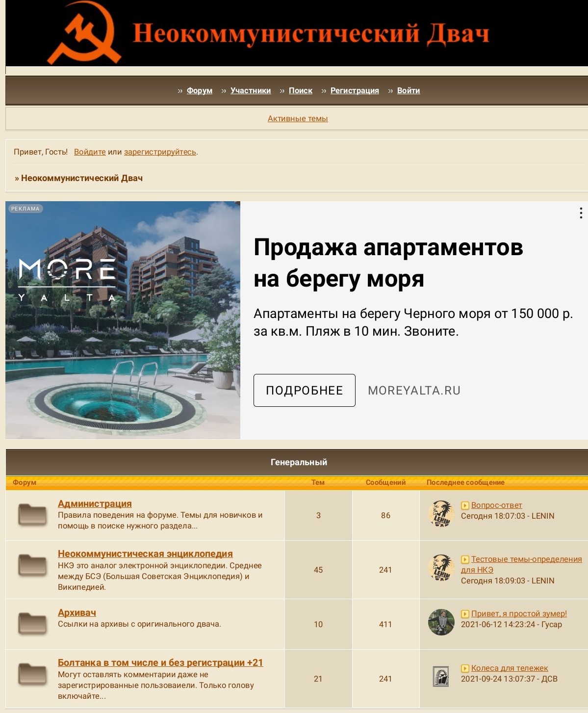Click the ПОДРОБНЕЕ button in ad
Image resolution: width=588 pixels, height=713 pixels.
coord(305,390)
